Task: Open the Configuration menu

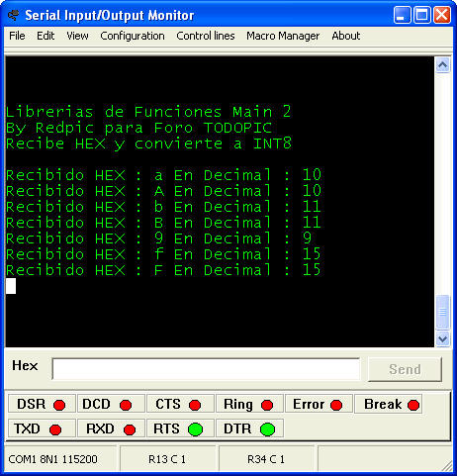Action: pyautogui.click(x=133, y=36)
